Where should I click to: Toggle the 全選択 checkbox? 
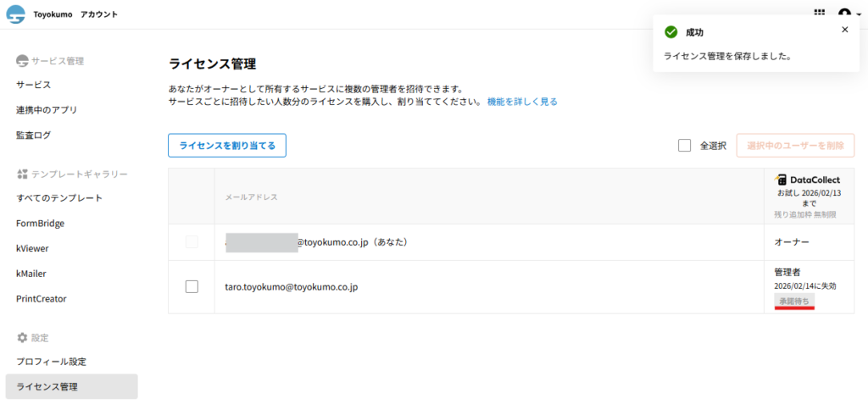(x=685, y=145)
